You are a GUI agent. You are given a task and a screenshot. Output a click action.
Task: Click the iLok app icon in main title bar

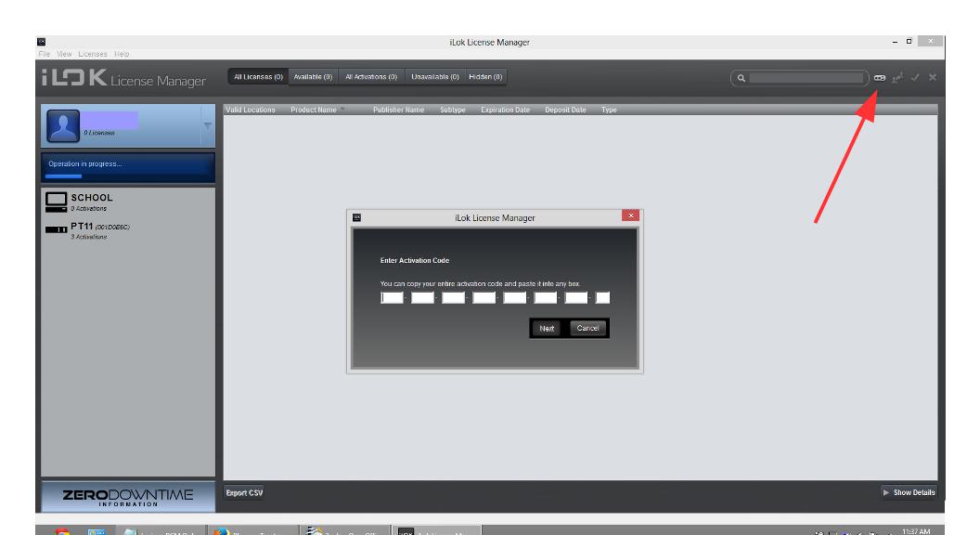(41, 42)
